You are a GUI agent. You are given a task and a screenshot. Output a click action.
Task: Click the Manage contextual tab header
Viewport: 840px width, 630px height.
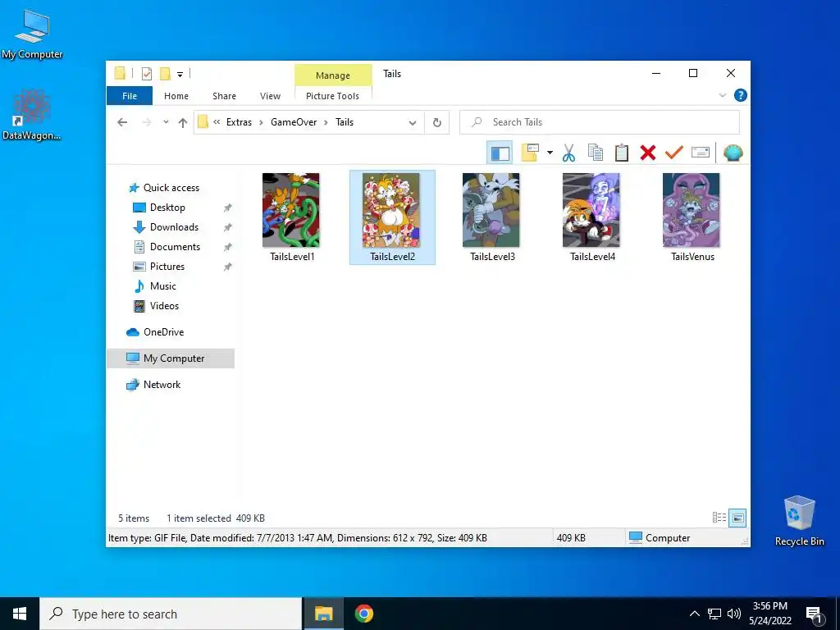tap(333, 75)
